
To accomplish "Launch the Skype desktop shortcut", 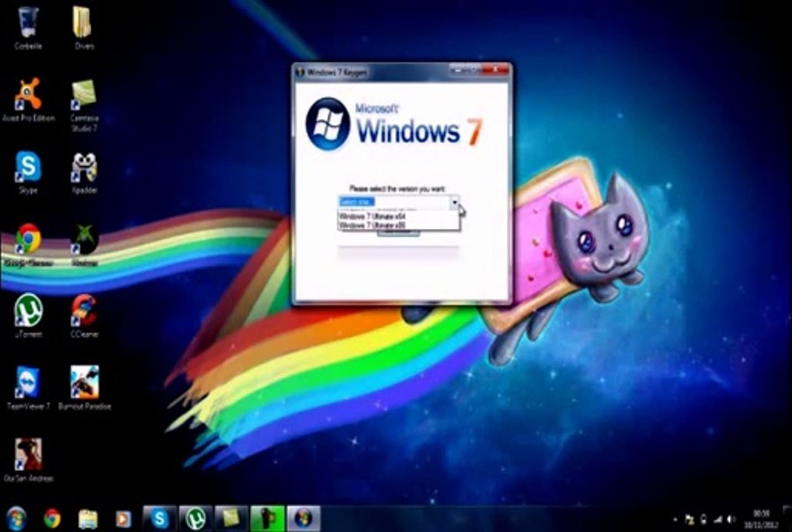I will pos(28,171).
